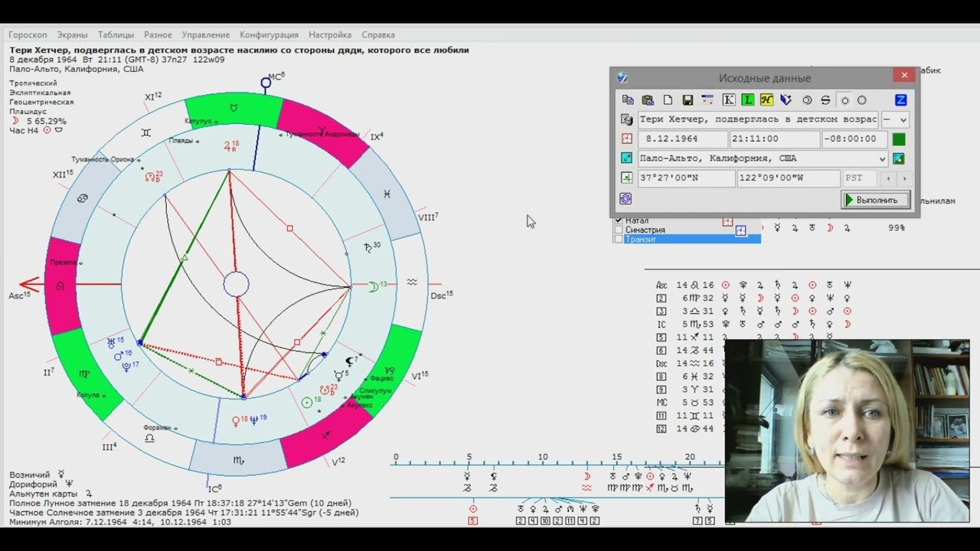The image size is (980, 551).
Task: Click the Тропический label
Action: [x=33, y=83]
